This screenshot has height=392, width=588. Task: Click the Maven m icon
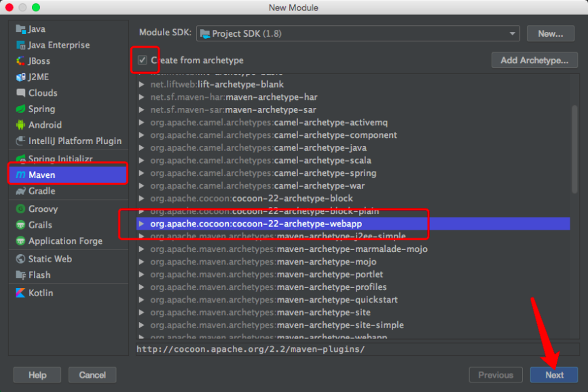tap(20, 175)
